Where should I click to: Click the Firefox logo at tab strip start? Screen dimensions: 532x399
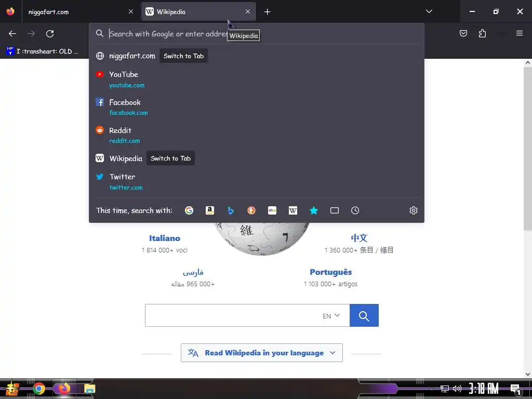[10, 11]
